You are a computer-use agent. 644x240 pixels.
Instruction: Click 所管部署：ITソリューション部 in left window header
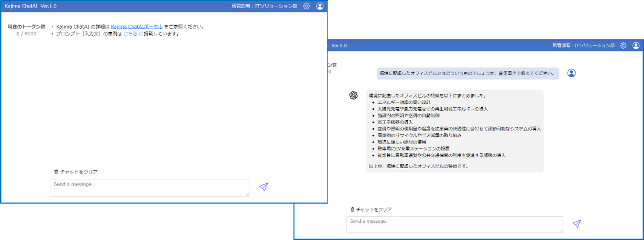(264, 6)
